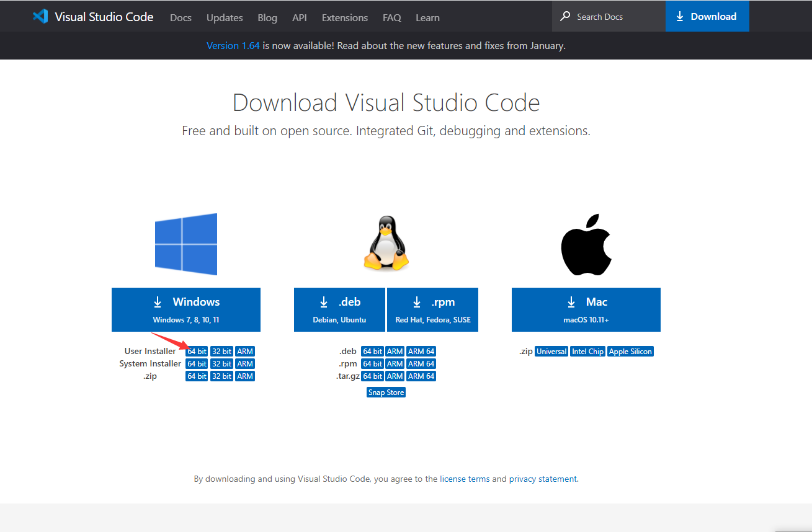Viewport: 812px width, 532px height.
Task: Select Mac .zip Universal
Action: click(551, 352)
